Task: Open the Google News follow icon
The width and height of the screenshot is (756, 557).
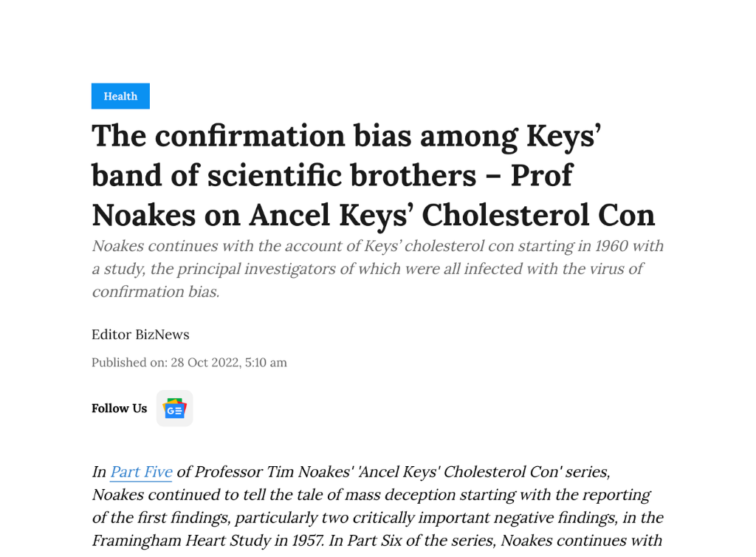Action: pos(174,409)
